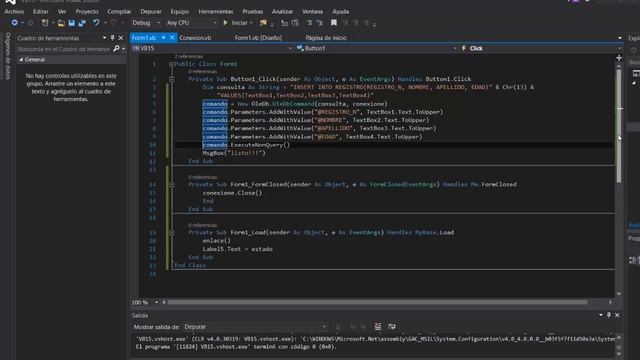This screenshot has height=360, width=640.
Task: Click 0 referencias above Button1_Click
Action: click(x=202, y=71)
